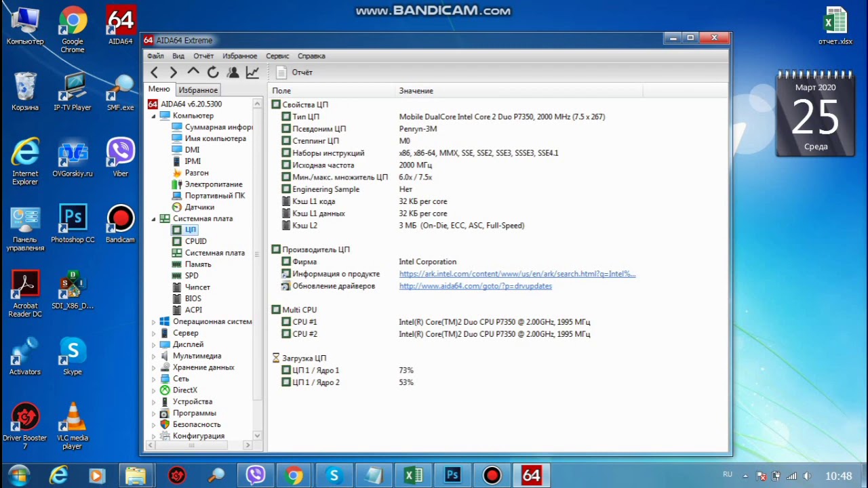
Task: Collapse the Системная плата tree node
Action: (x=153, y=219)
